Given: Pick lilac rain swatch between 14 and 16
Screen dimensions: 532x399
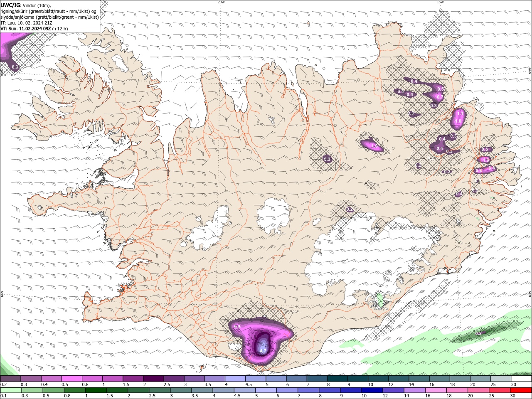Looking at the screenshot, I should click(x=414, y=390).
